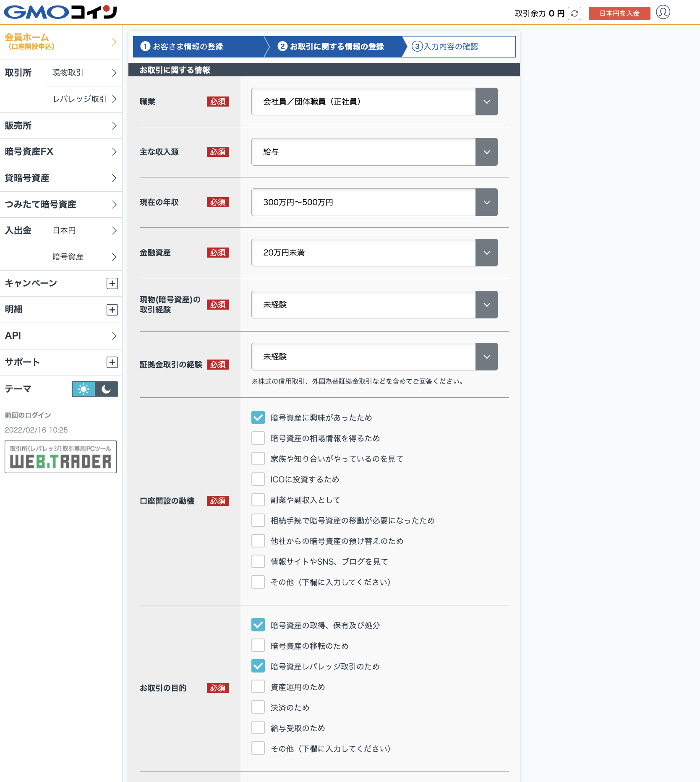Expand キャンペーン with the plus icon
Image resolution: width=700 pixels, height=782 pixels.
(112, 284)
